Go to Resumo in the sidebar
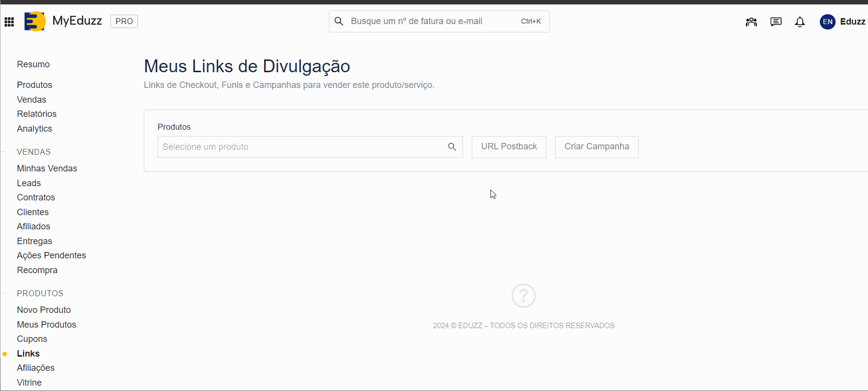868x391 pixels. click(33, 64)
